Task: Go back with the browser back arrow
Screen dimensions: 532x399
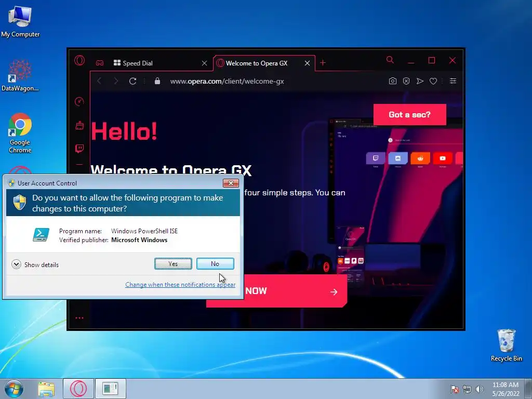Action: (x=99, y=81)
